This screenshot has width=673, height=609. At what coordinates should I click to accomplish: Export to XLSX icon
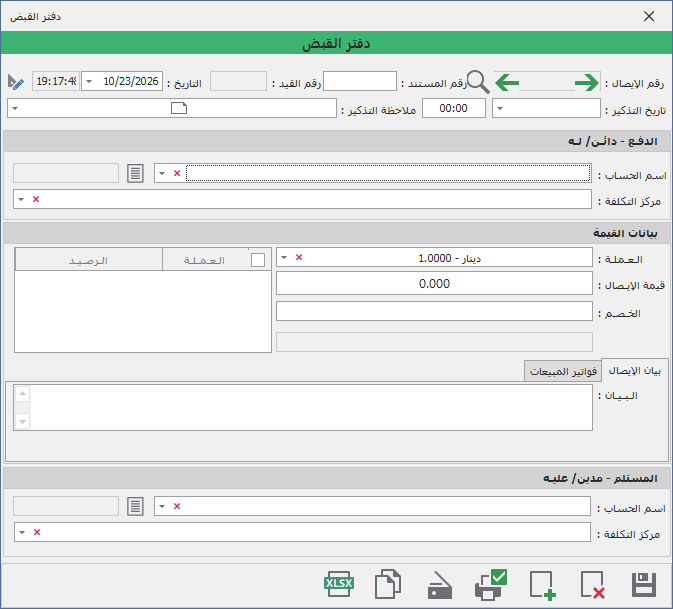click(339, 584)
